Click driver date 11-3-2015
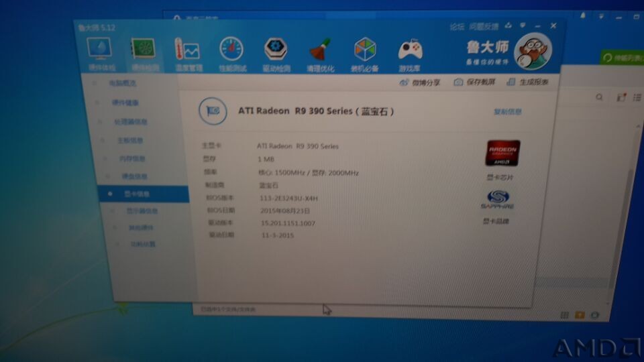Screen dimensions: 644x362 pos(278,235)
